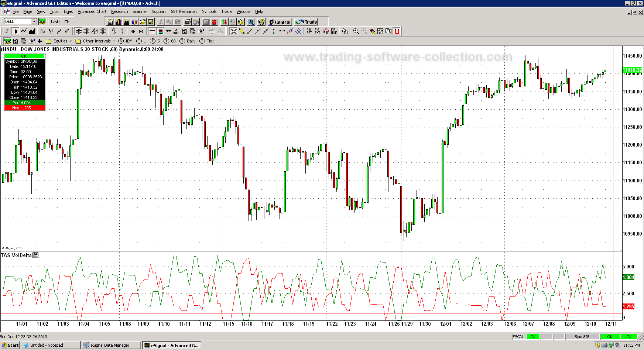The width and height of the screenshot is (644, 350).
Task: Open the symbol combo box dropdown arrow
Action: 34,22
